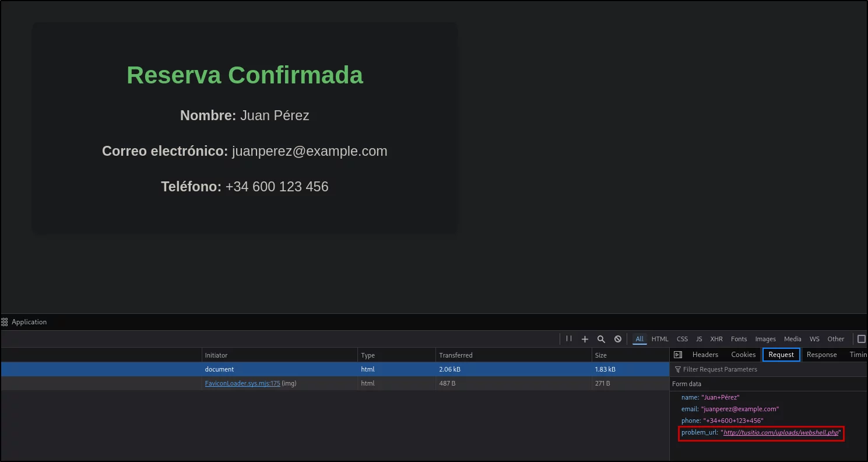
Task: Select the document initiator request row
Action: tap(335, 369)
